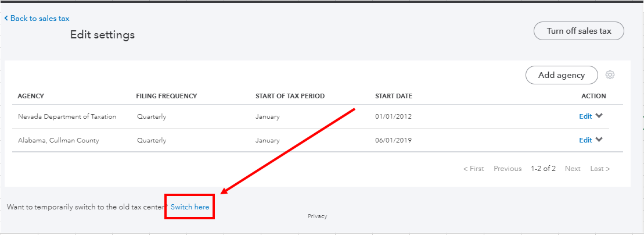The image size is (644, 235).
Task: Select the Nevada Department of Taxation agency name
Action: click(x=67, y=116)
